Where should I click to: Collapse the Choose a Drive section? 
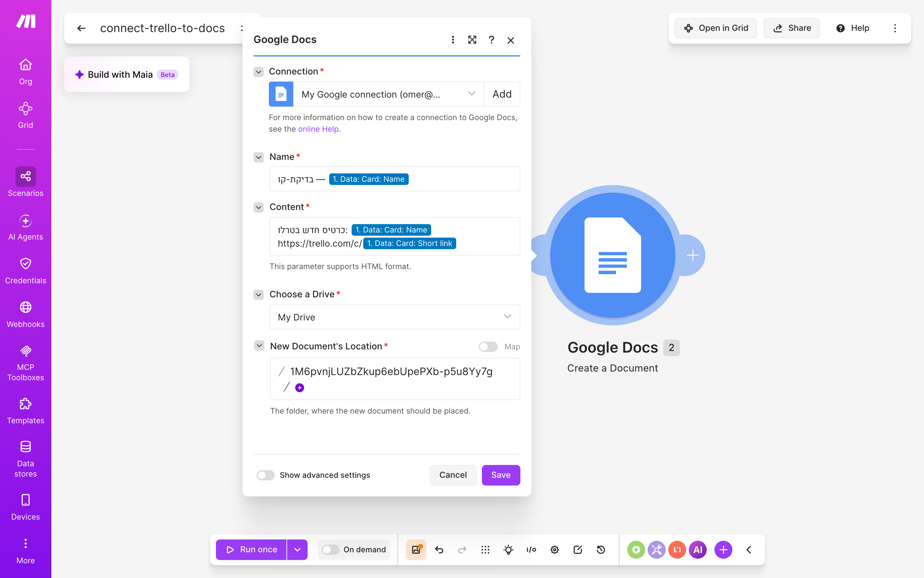coord(259,294)
